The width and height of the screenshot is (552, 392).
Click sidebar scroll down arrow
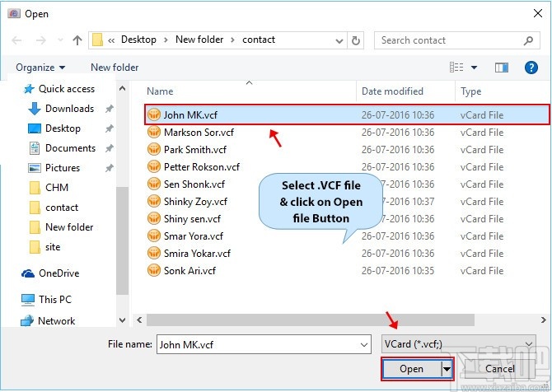tap(122, 320)
